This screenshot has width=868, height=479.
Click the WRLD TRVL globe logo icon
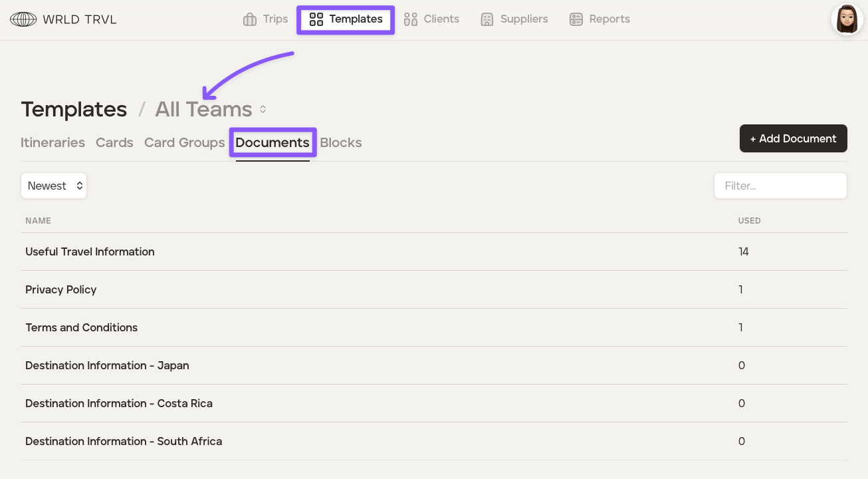(x=23, y=19)
